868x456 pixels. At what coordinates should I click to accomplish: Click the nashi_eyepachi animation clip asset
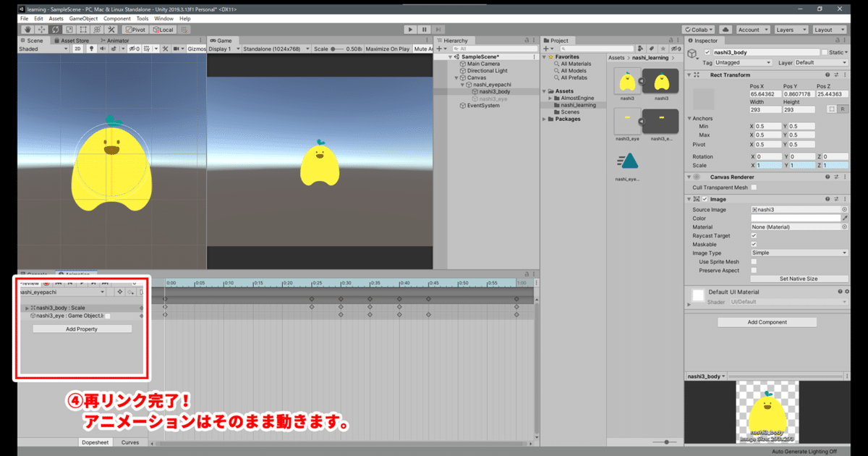coord(627,164)
